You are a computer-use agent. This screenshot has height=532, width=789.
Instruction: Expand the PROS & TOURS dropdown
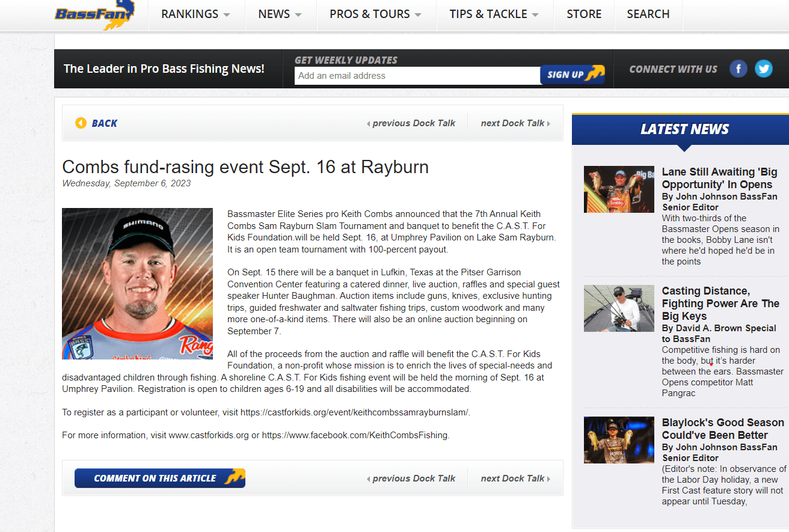pyautogui.click(x=376, y=14)
